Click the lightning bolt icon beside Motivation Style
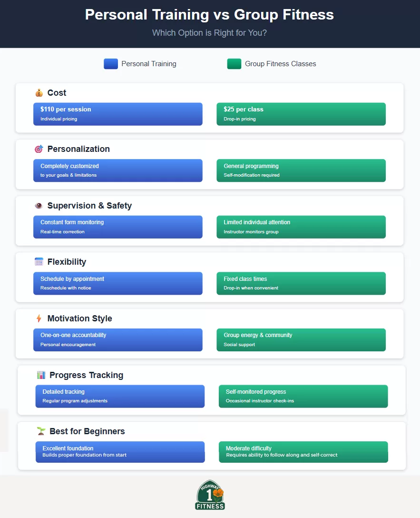This screenshot has height=518, width=420. click(x=39, y=319)
